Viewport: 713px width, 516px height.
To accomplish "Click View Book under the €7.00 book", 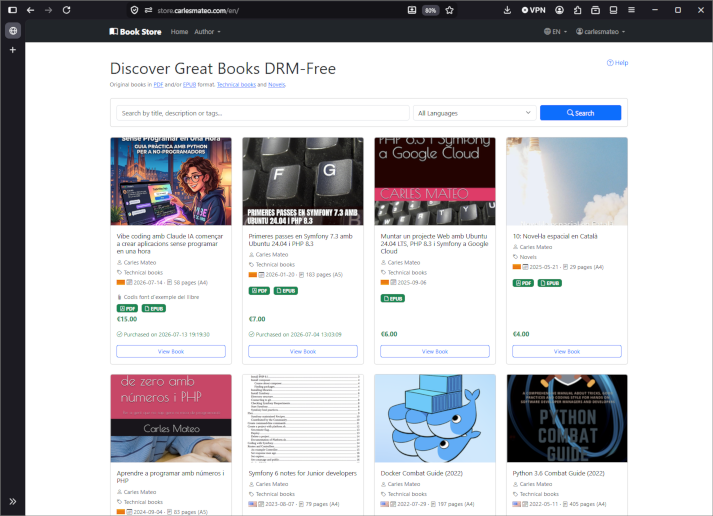I will coord(303,351).
